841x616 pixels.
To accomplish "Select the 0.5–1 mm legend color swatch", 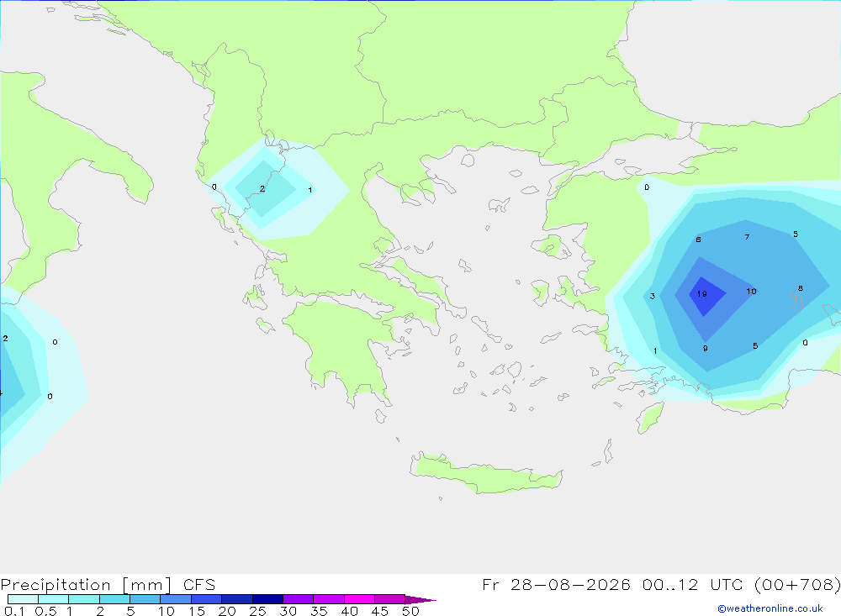I will (x=54, y=599).
